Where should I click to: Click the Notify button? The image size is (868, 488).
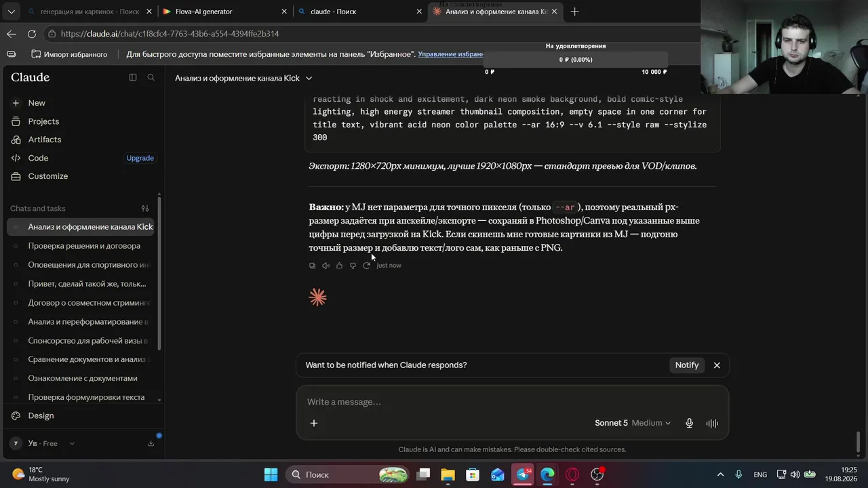686,365
